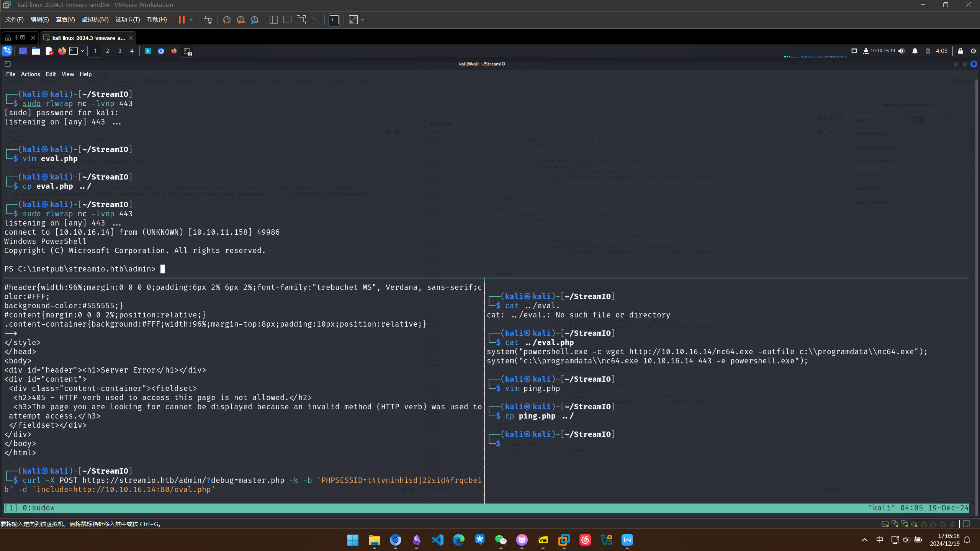Screen dimensions: 980x551
Task: Launch Firefox from Kali panel
Action: point(62,51)
